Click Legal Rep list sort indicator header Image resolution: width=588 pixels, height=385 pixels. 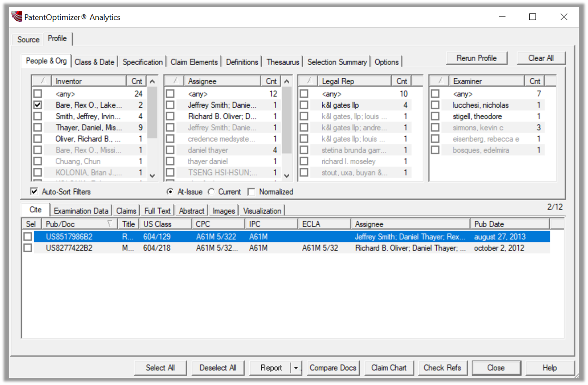tap(308, 81)
